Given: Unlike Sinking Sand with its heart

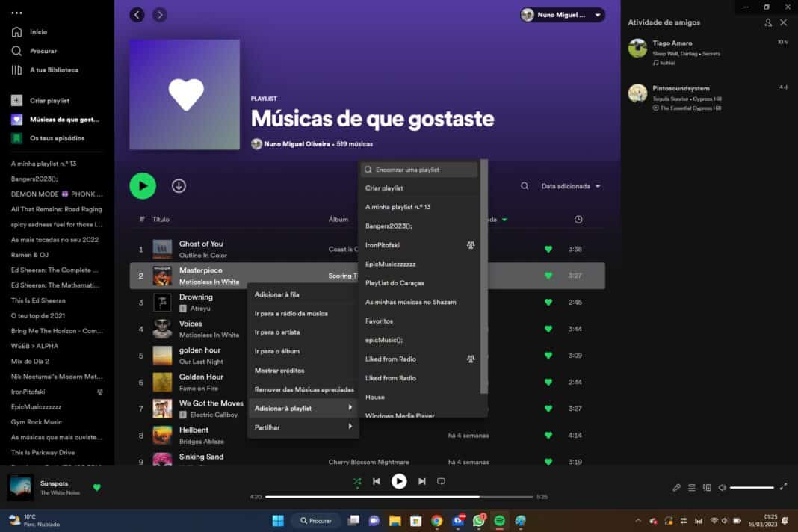Looking at the screenshot, I should (548, 462).
